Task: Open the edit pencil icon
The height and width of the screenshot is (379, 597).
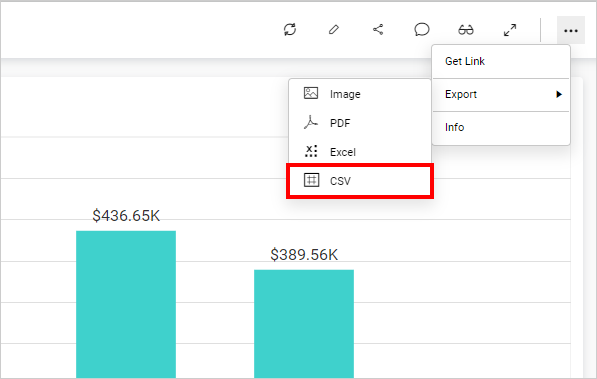Action: [334, 30]
